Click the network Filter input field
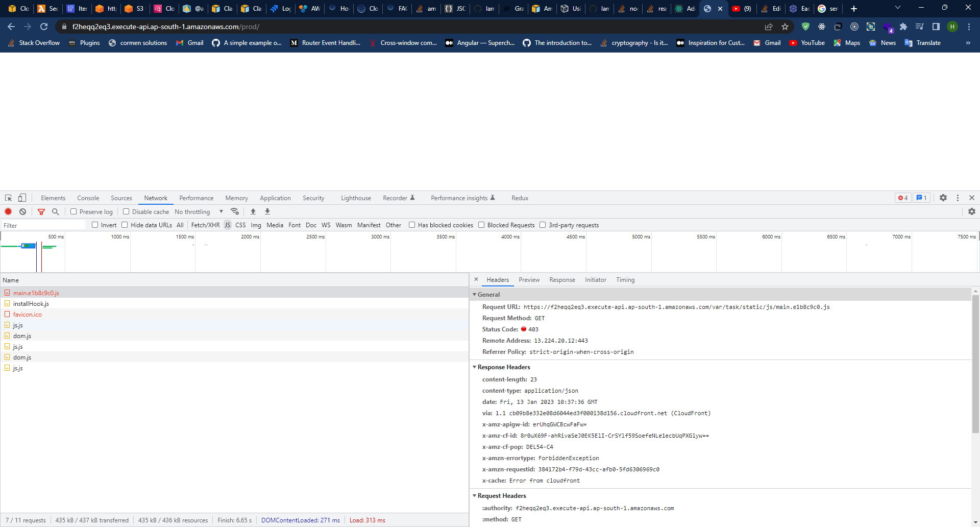 [43, 225]
